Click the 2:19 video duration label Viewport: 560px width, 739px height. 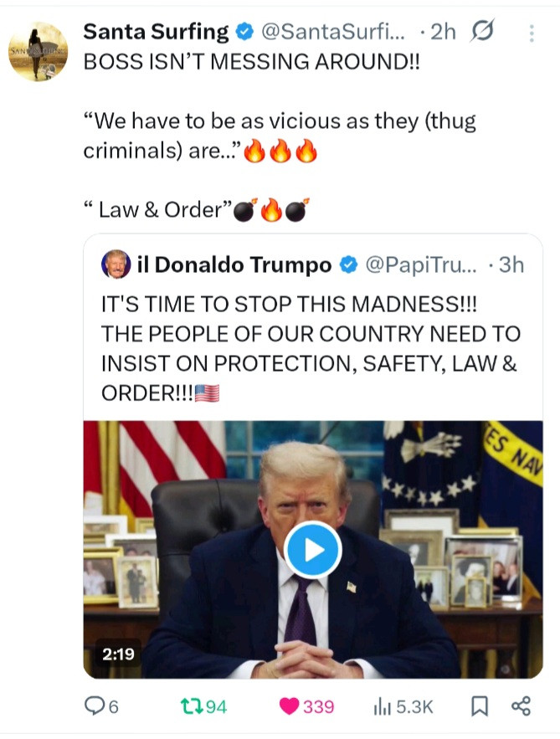coord(118,654)
